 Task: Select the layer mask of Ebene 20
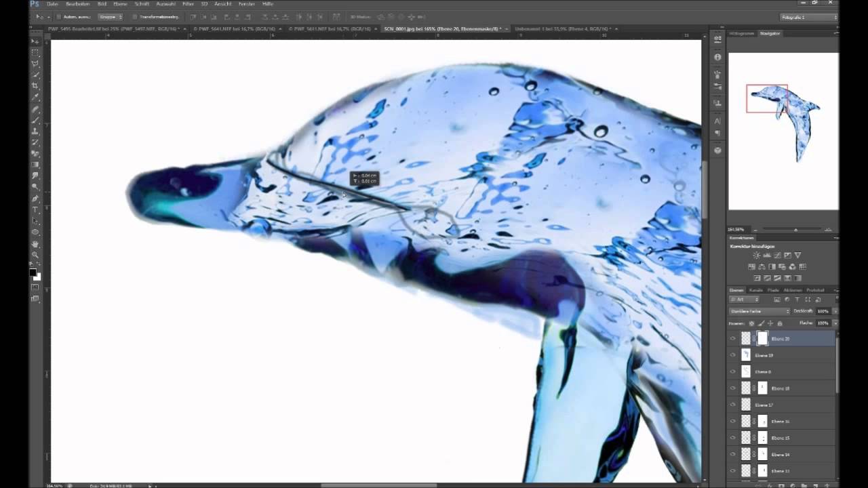coord(762,338)
